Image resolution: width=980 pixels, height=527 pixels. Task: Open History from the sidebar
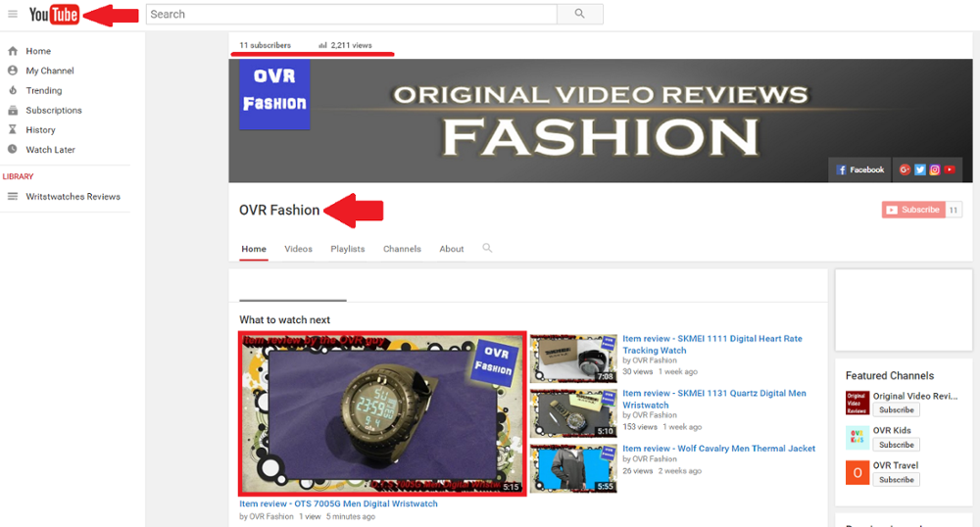(x=40, y=130)
